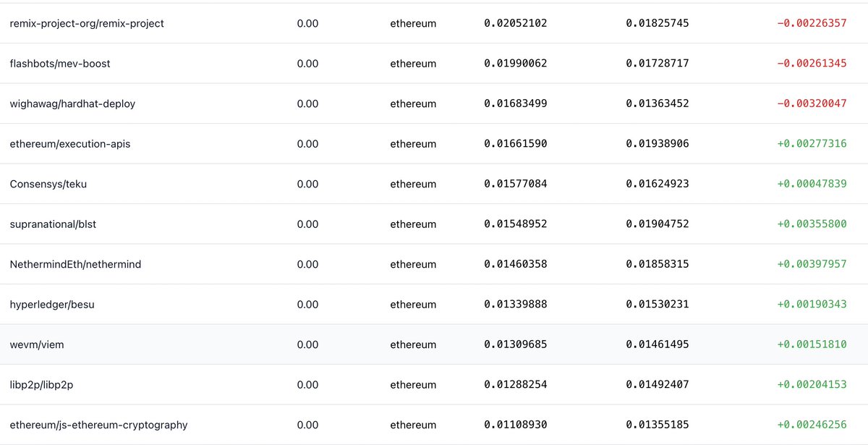
Task: Click value 0.01530231 for besu
Action: click(x=658, y=305)
